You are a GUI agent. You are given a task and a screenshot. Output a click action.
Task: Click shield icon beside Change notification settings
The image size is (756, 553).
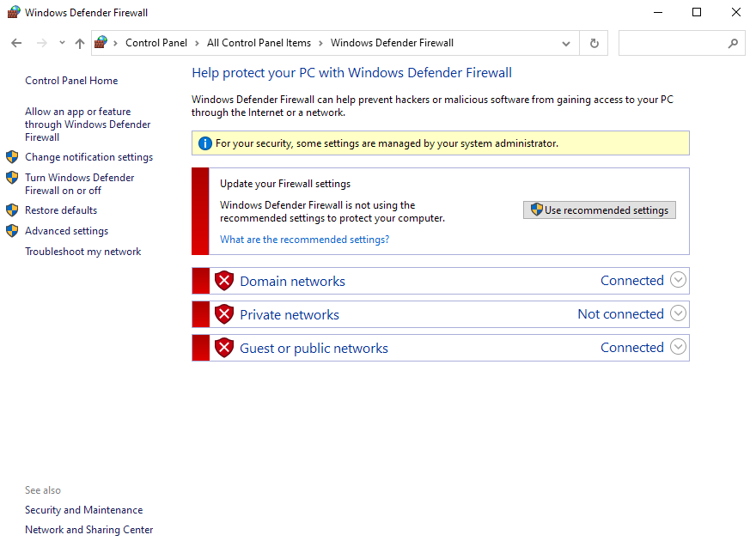(x=12, y=156)
